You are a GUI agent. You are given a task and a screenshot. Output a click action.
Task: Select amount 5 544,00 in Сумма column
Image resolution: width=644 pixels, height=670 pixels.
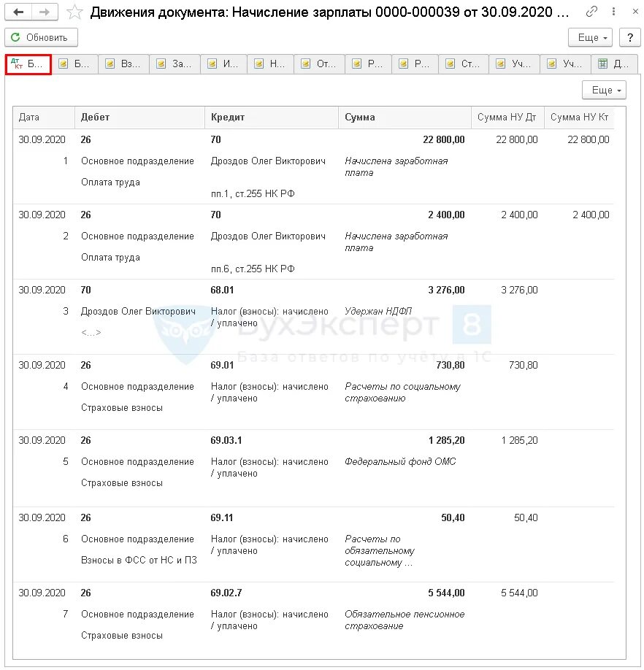(x=446, y=593)
